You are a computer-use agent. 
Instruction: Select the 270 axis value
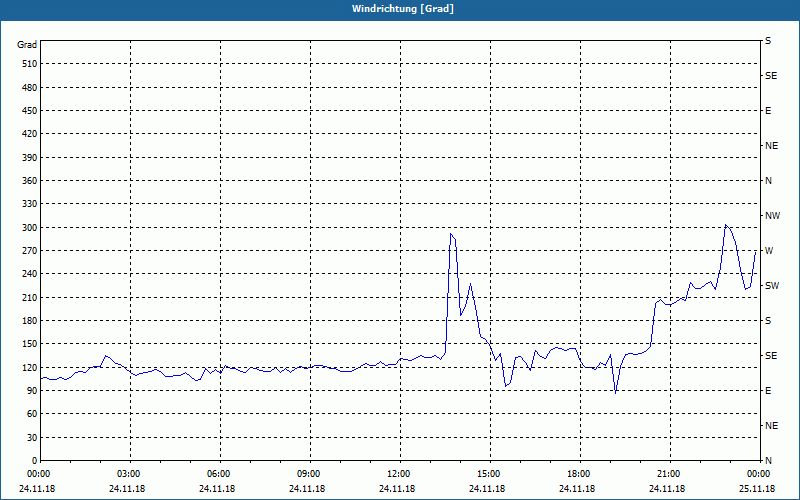click(x=30, y=251)
